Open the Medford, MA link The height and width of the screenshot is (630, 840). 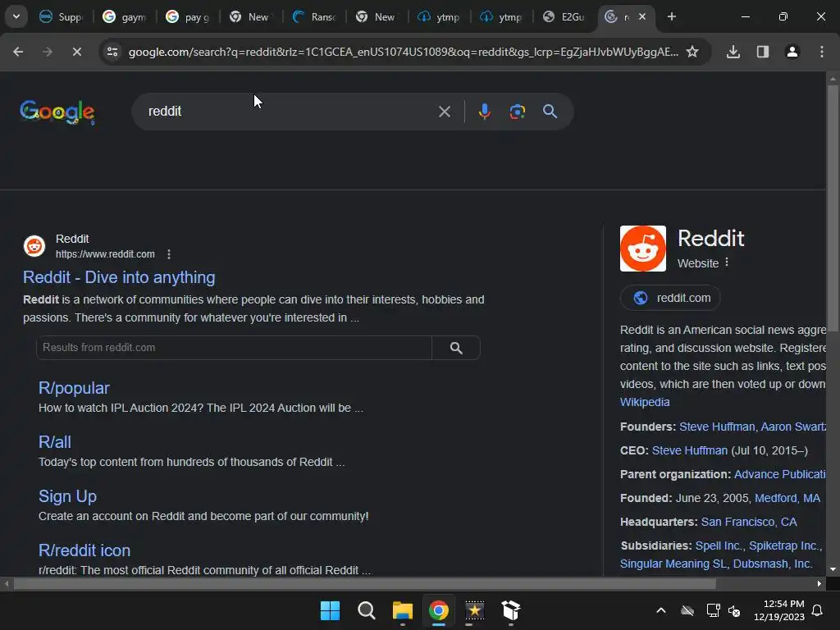coord(787,498)
